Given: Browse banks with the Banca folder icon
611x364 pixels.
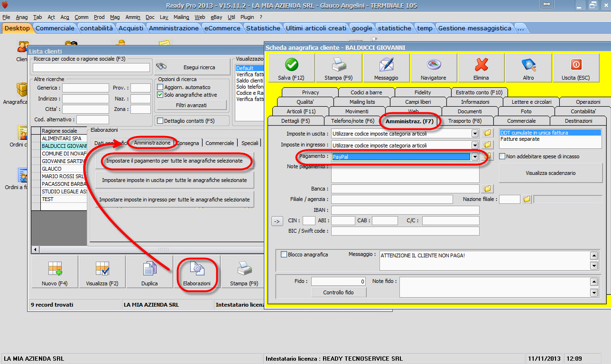Looking at the screenshot, I should pos(487,189).
